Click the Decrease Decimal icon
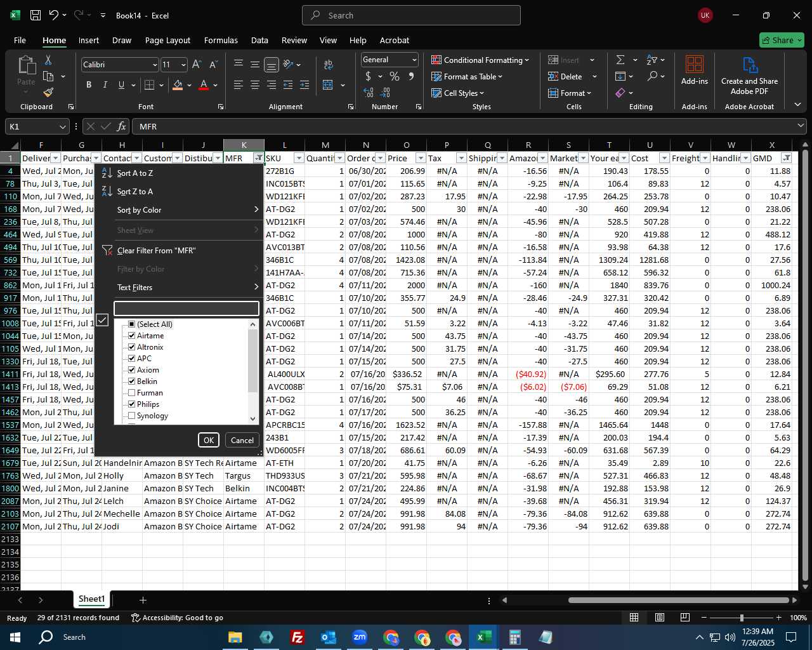Screen dimensions: 812x650 385,93
